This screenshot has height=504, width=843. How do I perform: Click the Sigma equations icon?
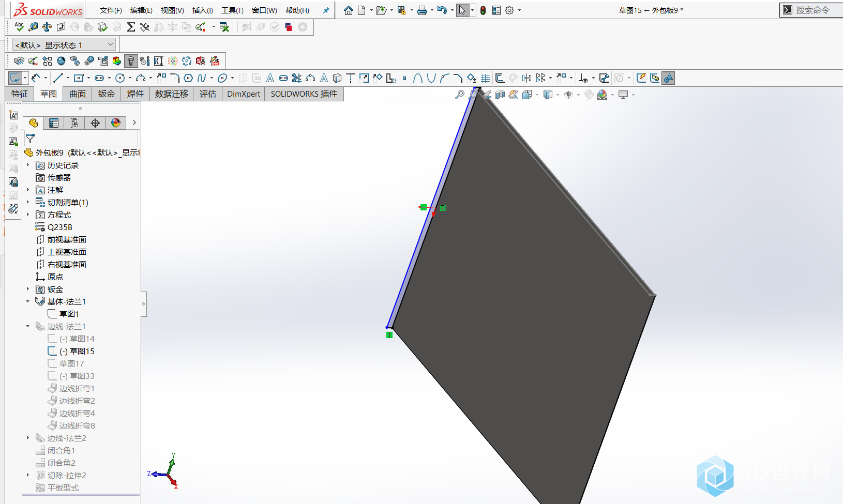131,27
